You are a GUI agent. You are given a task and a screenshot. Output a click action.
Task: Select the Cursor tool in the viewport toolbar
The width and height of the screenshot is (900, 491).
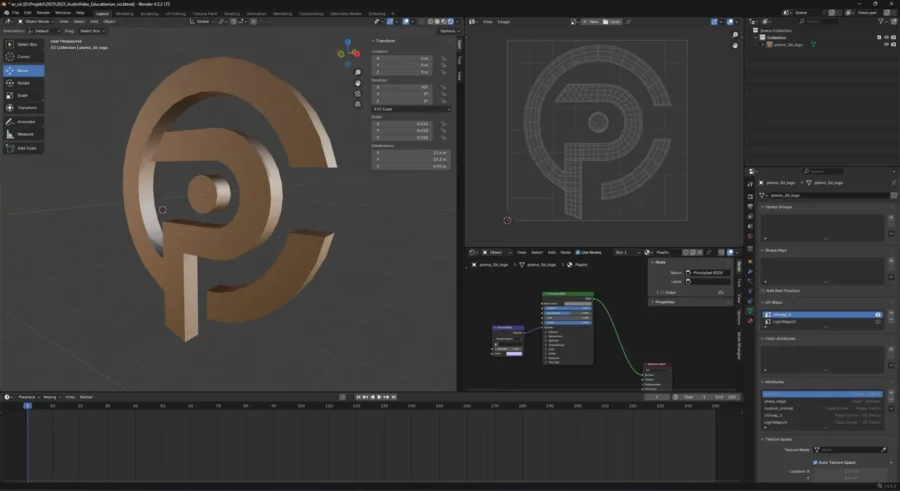click(x=22, y=57)
